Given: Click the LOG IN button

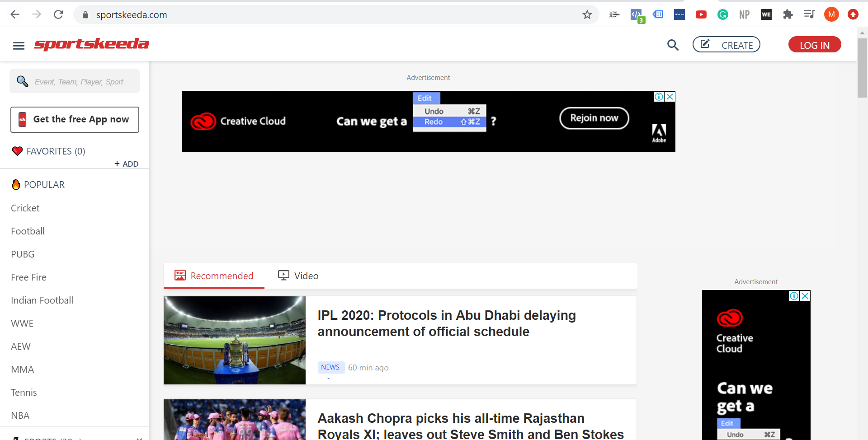Looking at the screenshot, I should (814, 44).
